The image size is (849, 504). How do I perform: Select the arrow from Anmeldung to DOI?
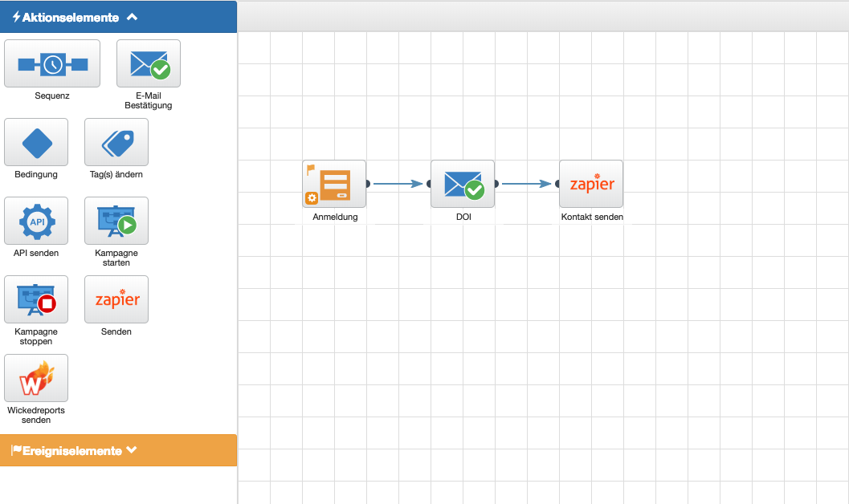(x=398, y=184)
